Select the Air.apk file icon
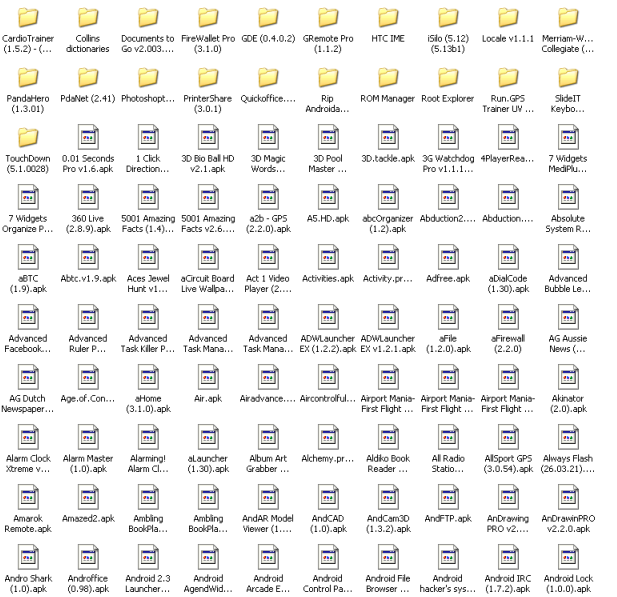Image resolution: width=617 pixels, height=597 pixels. 208,377
